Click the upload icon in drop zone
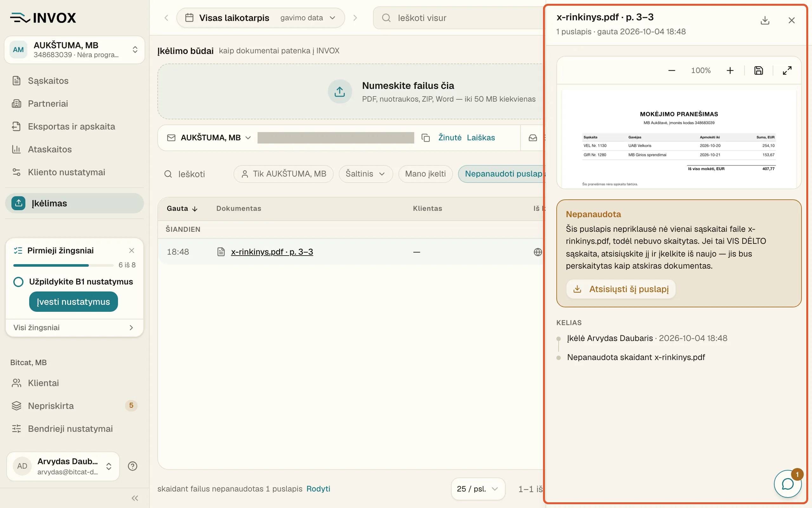This screenshot has width=812, height=508. click(x=340, y=91)
